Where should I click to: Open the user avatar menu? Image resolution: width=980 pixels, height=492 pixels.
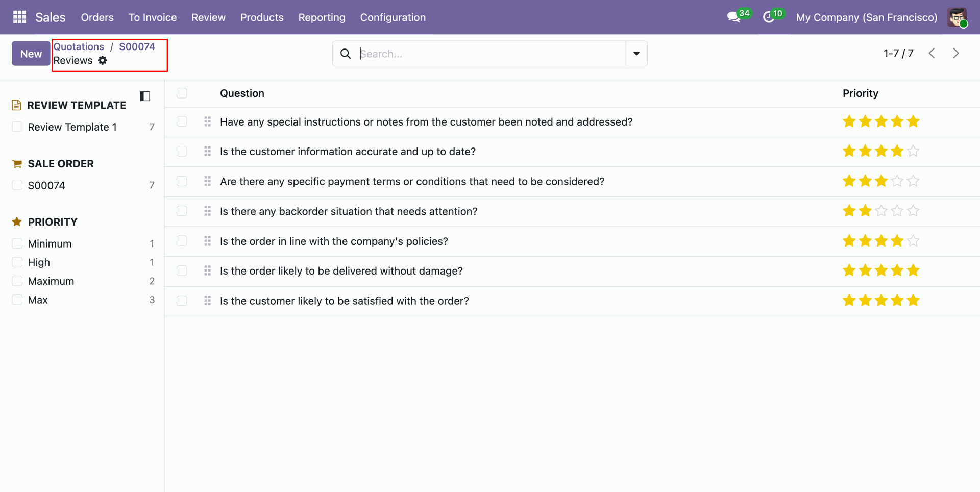click(x=957, y=17)
